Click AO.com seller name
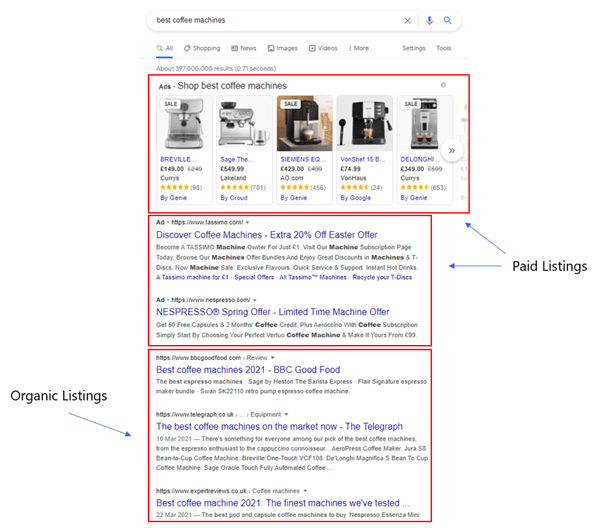This screenshot has height=528, width=602. pyautogui.click(x=291, y=178)
